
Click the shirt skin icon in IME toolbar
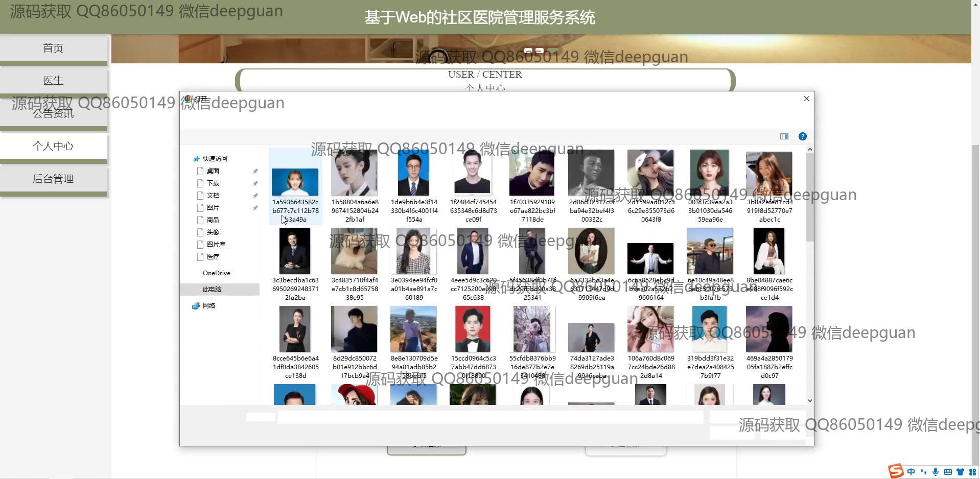[x=960, y=472]
